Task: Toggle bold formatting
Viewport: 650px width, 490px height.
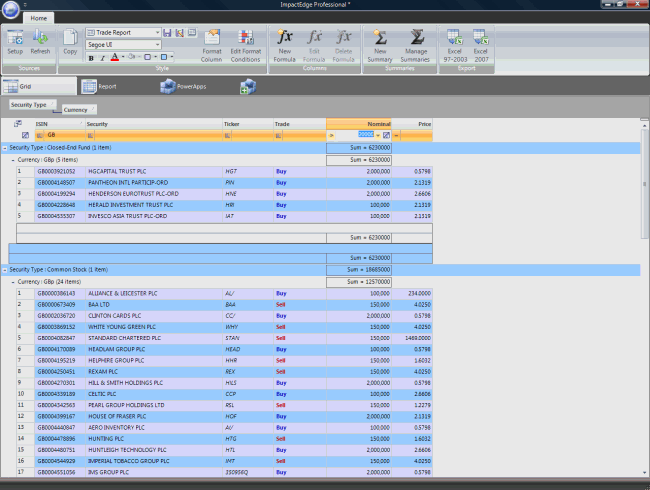Action: click(x=91, y=58)
